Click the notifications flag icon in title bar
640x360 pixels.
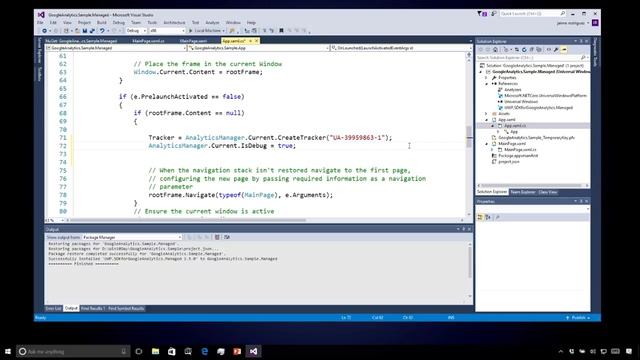click(482, 14)
